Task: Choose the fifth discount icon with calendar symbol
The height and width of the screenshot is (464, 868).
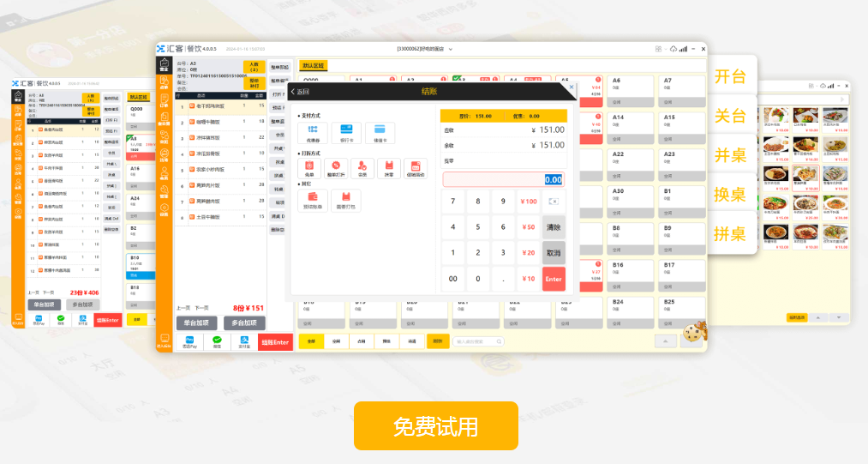Action: [416, 168]
